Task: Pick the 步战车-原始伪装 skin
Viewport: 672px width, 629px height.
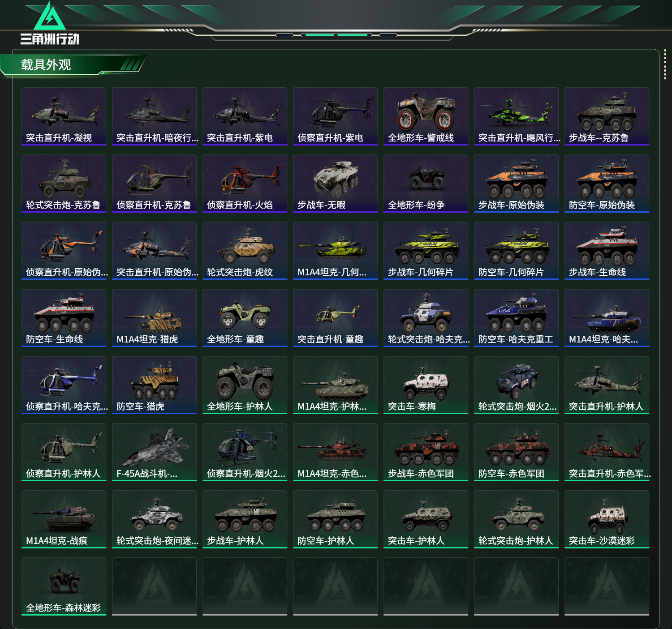Action: [517, 184]
